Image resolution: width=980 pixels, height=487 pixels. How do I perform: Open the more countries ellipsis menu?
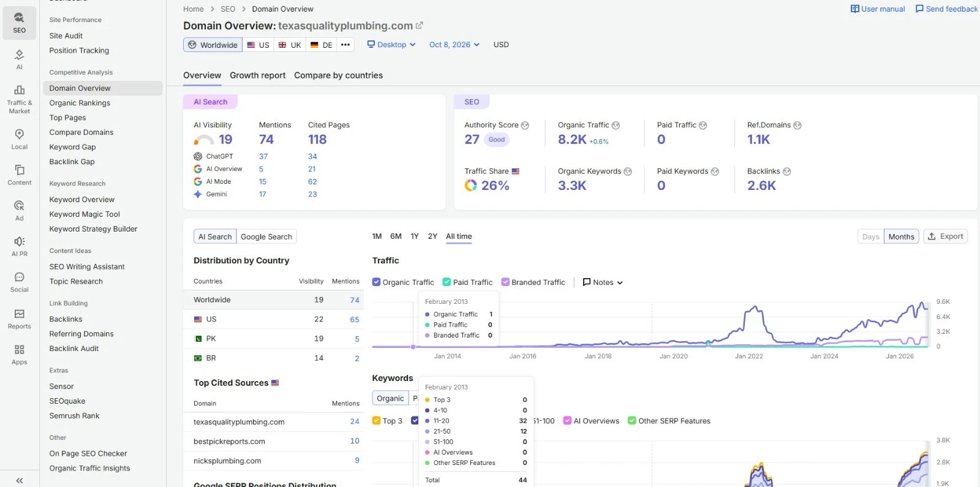click(x=345, y=45)
